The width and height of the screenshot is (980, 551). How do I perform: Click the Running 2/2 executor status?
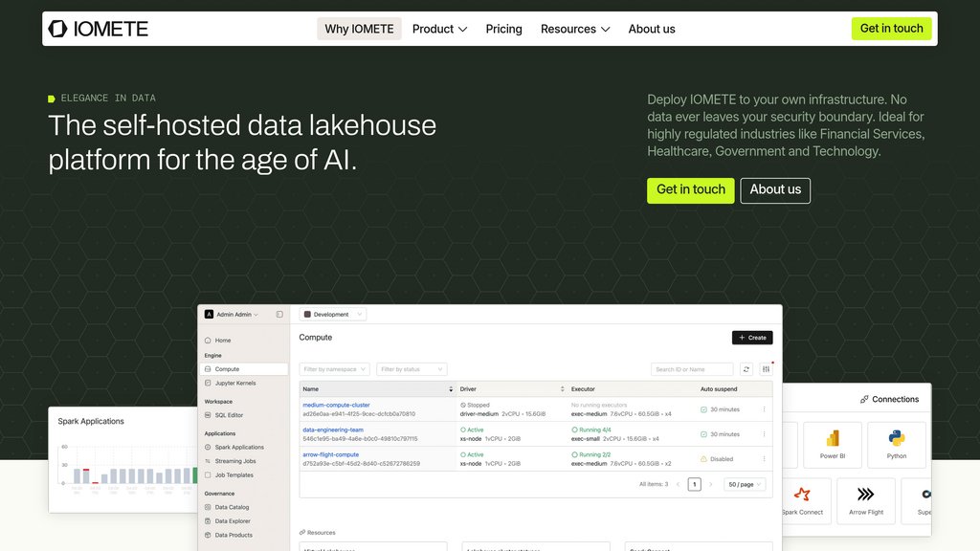[x=591, y=454]
